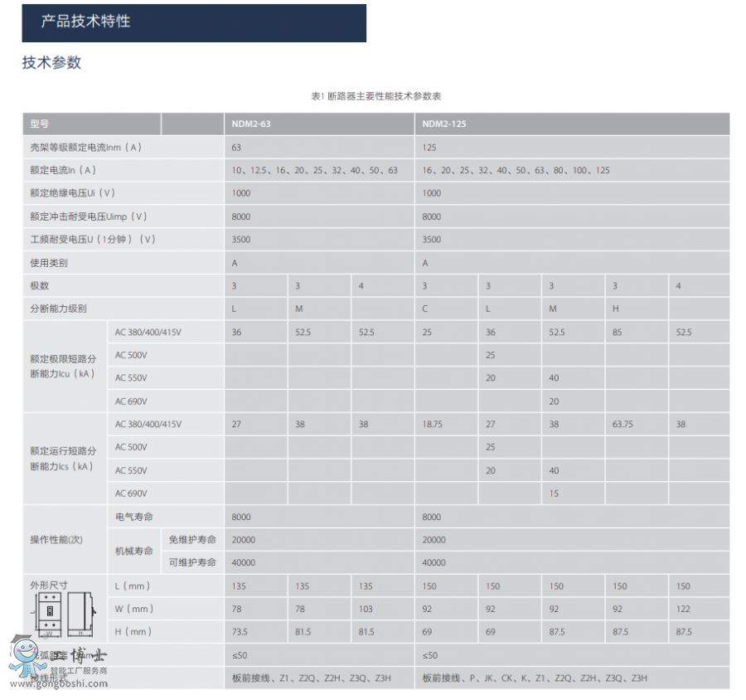Click the 15 value in AC 690V Ics row
This screenshot has width=746, height=700.
pos(554,493)
